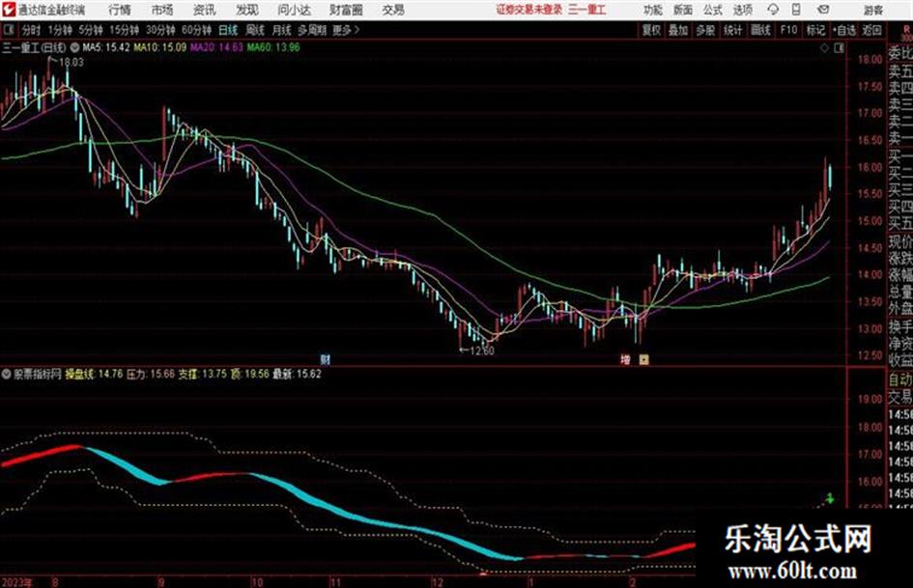Switch to 15分钟 period tab

coord(125,30)
